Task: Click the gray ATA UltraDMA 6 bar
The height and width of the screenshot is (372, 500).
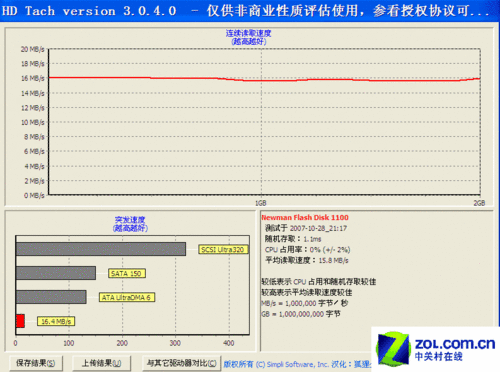Action: click(x=51, y=297)
